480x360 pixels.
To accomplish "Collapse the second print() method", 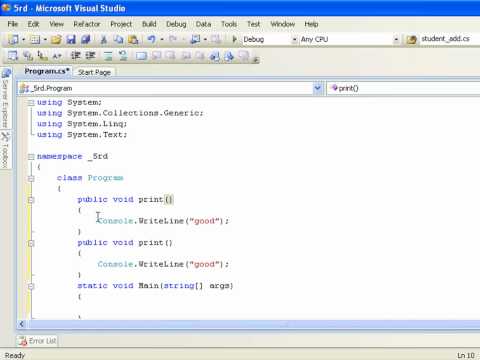I will point(31,243).
